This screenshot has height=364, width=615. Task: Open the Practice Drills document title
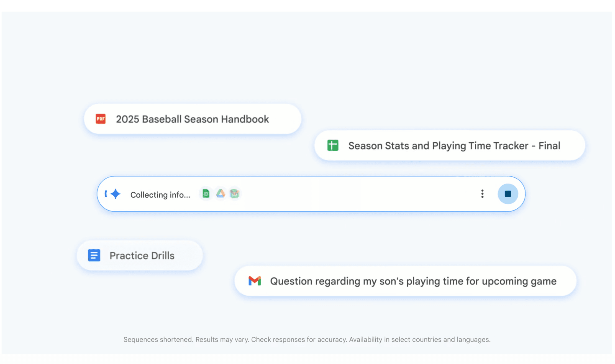point(142,256)
